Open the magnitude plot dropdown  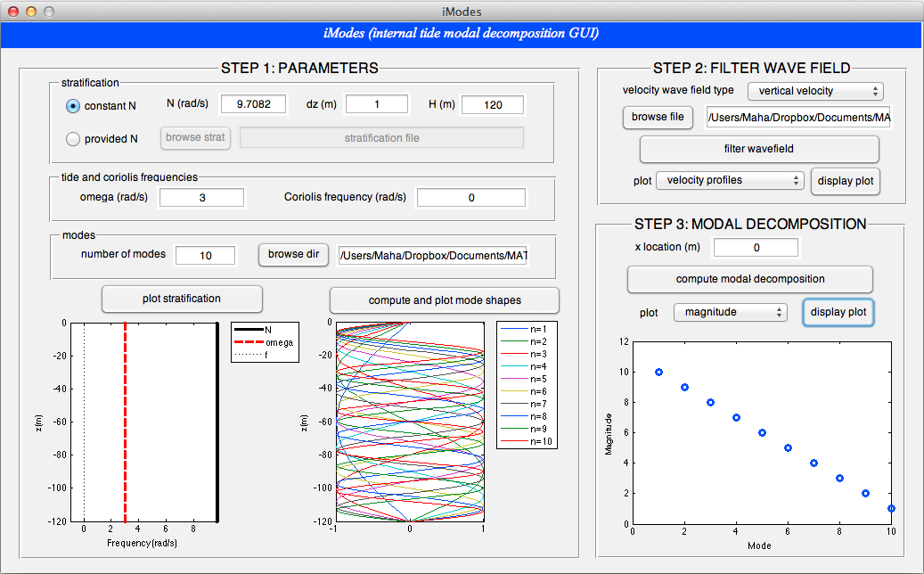coord(730,312)
